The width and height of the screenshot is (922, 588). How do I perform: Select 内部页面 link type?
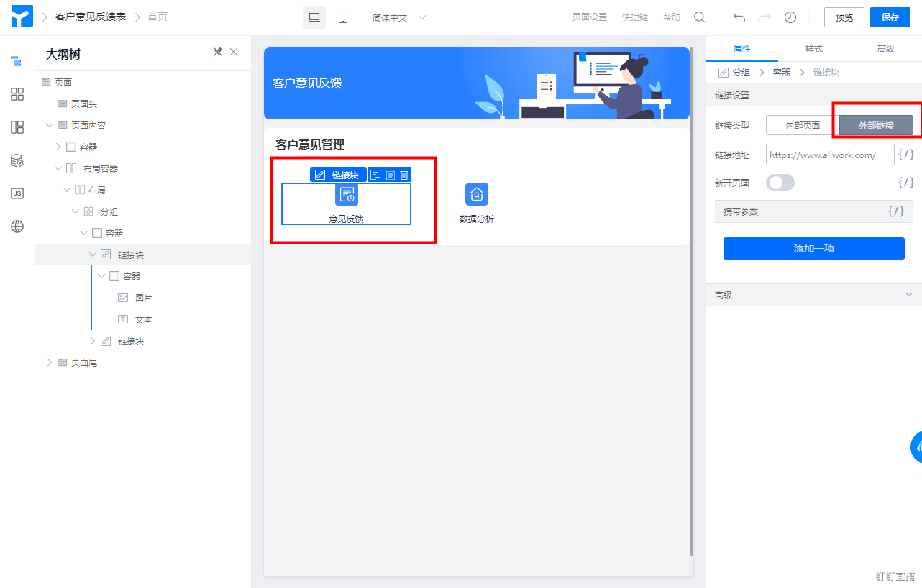[803, 125]
